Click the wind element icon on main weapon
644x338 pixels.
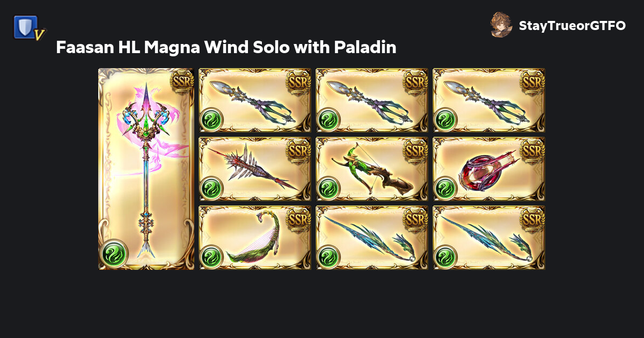(114, 252)
